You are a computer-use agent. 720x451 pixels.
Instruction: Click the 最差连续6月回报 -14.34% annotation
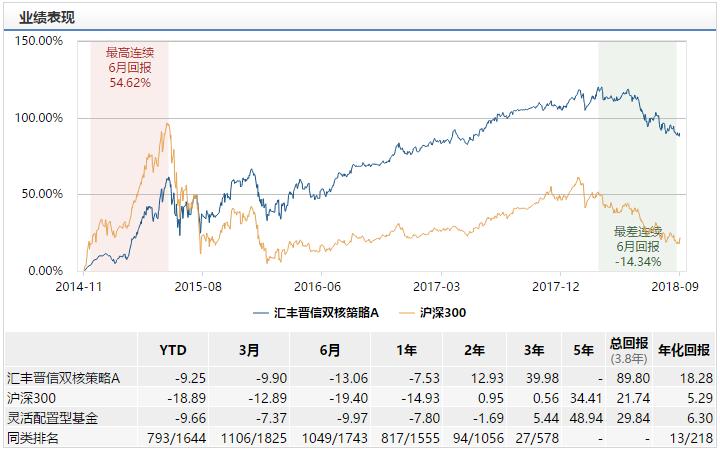click(638, 247)
